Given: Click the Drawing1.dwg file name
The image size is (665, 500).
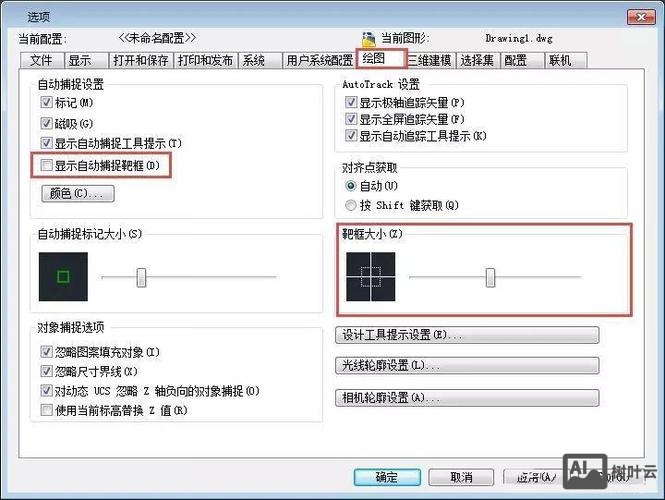Looking at the screenshot, I should coord(519,39).
